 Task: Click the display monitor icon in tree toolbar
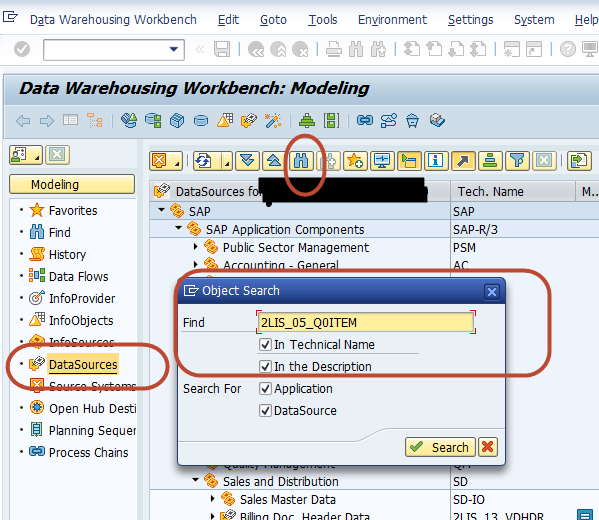pyautogui.click(x=382, y=161)
